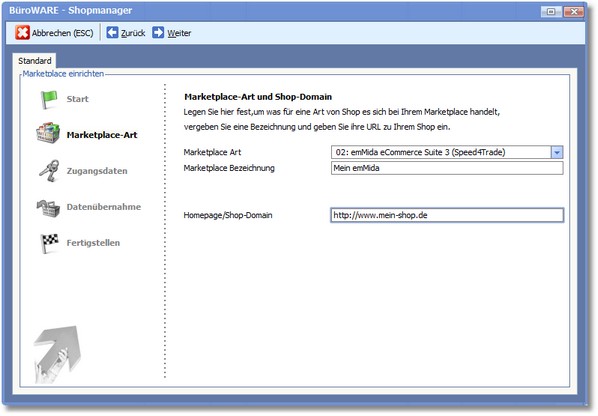Go to the Datenübernahme wizard step
598x416 pixels.
104,207
